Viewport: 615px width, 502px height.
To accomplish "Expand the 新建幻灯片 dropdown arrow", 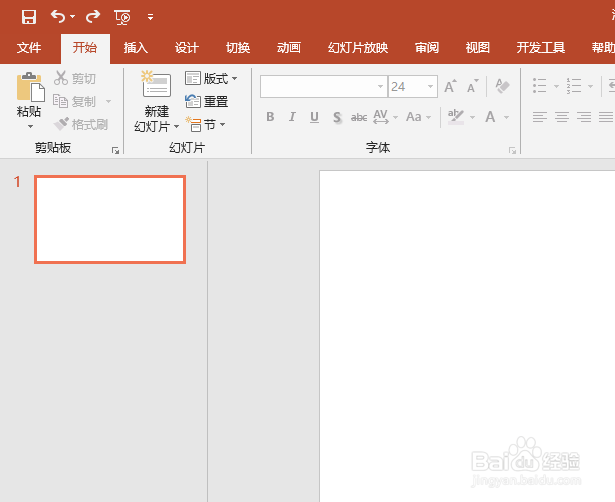I will coord(176,126).
